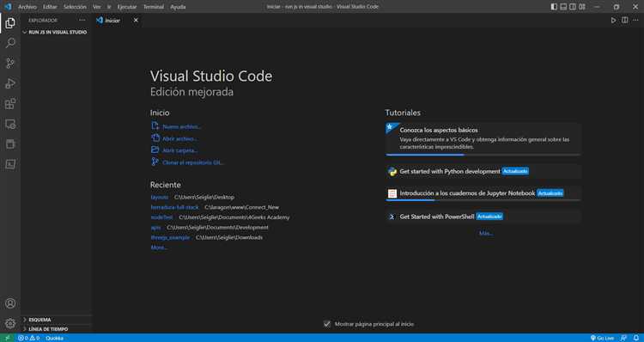This screenshot has height=342, width=644.
Task: Split the editor to the right
Action: click(625, 20)
